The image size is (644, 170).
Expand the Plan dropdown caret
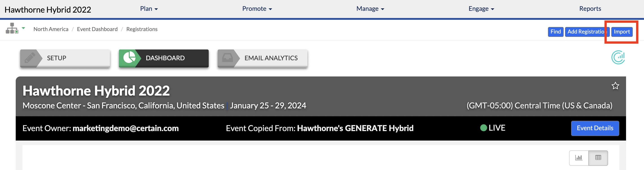tap(156, 9)
